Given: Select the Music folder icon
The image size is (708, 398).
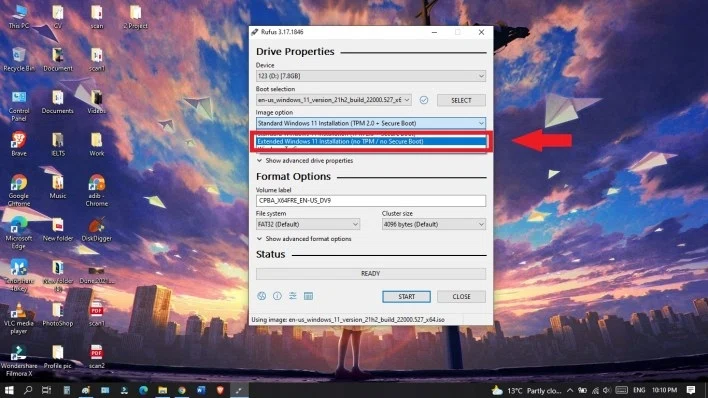Looking at the screenshot, I should pos(58,187).
